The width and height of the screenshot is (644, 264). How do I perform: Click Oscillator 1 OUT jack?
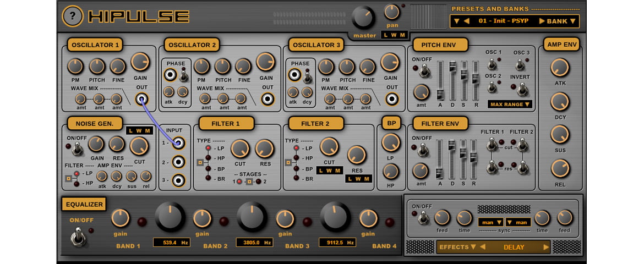pos(142,99)
